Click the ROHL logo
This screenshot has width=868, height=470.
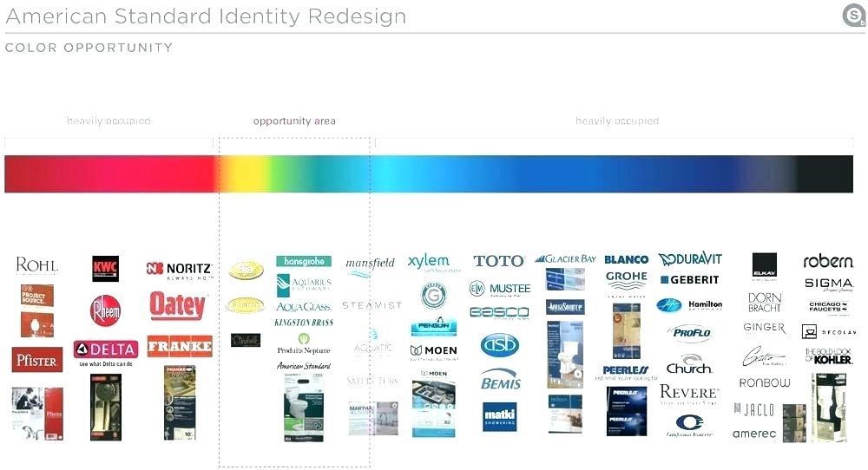[x=36, y=265]
